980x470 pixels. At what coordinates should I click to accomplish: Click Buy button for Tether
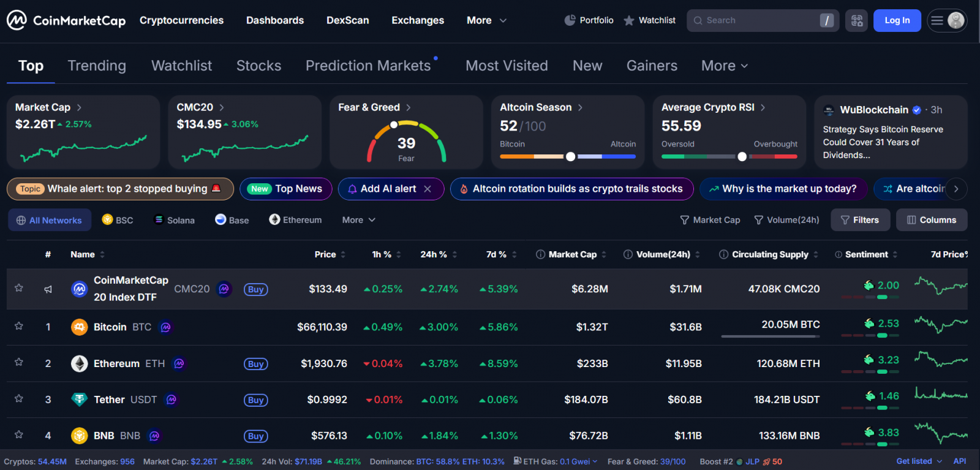[x=256, y=400]
